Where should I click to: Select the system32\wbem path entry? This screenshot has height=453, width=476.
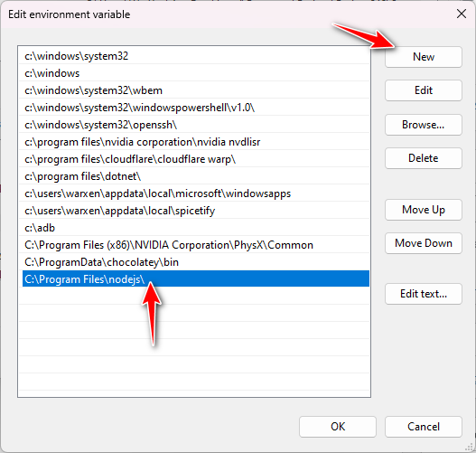(x=196, y=90)
